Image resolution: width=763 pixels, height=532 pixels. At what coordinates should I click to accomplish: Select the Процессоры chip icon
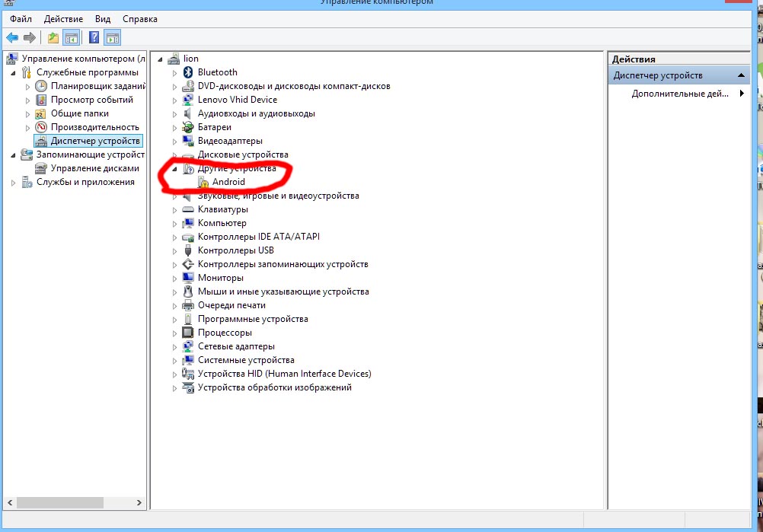point(188,333)
